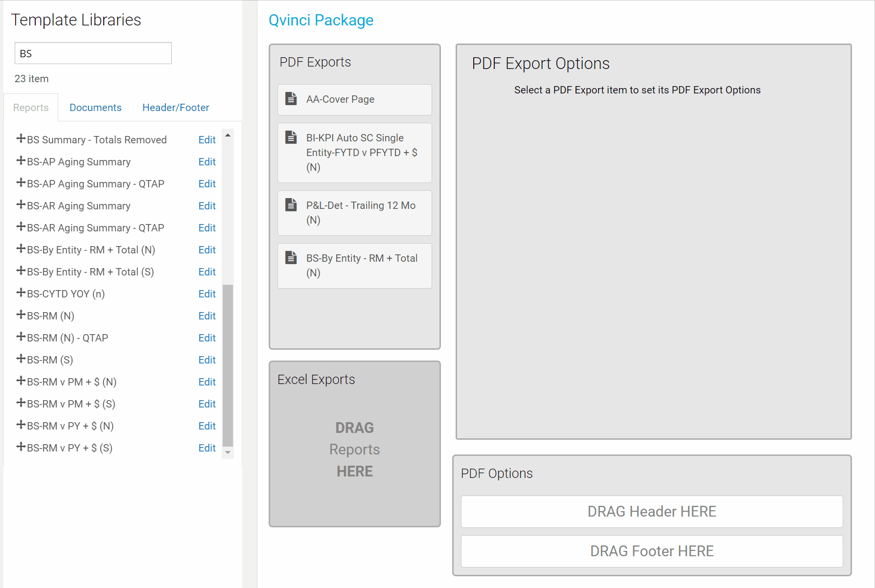
Task: Click the move icon for BS-By Entity - RM + Total (S)
Action: tap(21, 271)
